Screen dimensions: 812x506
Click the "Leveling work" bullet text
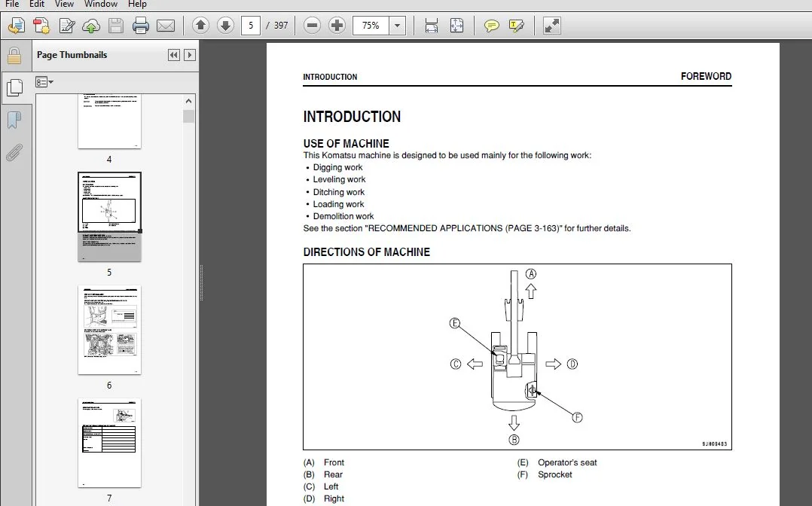click(x=339, y=179)
